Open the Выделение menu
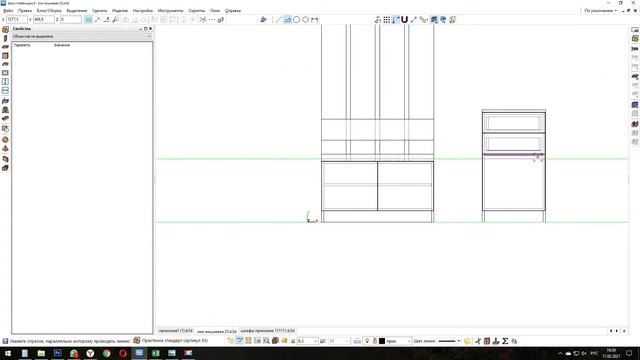Viewport: 640px width, 360px height. [77, 11]
